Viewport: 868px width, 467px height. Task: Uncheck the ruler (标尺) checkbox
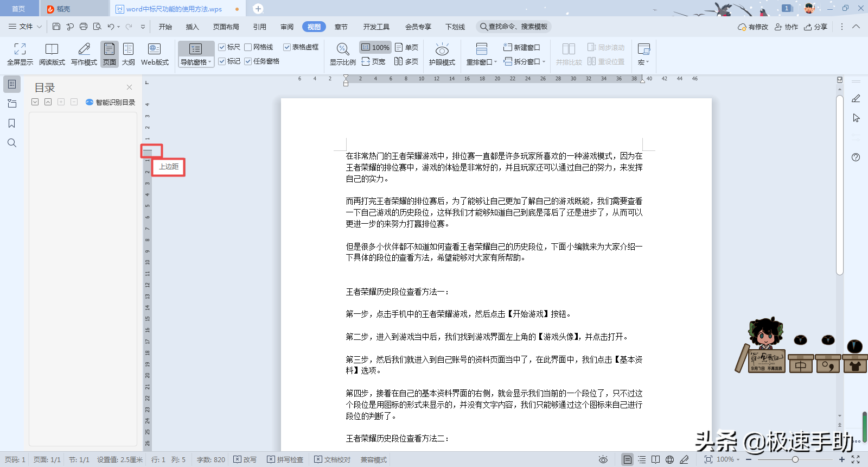click(222, 47)
